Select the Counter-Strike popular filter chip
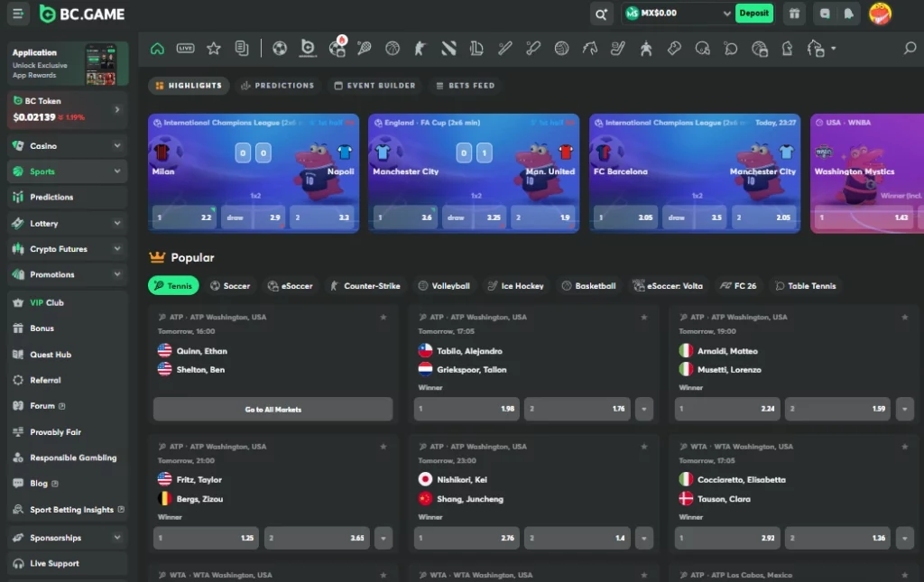This screenshot has width=924, height=582. (365, 286)
